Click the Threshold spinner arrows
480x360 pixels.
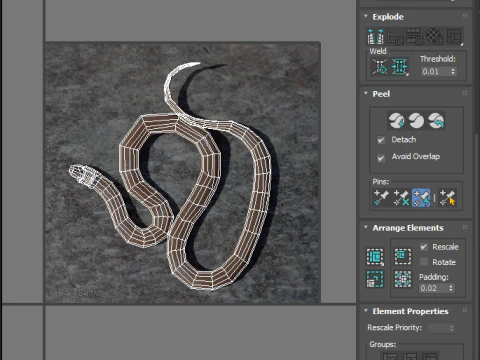453,71
